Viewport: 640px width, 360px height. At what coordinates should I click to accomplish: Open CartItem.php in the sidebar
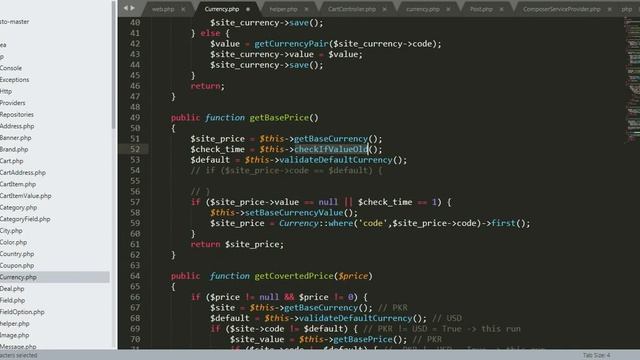(18, 184)
